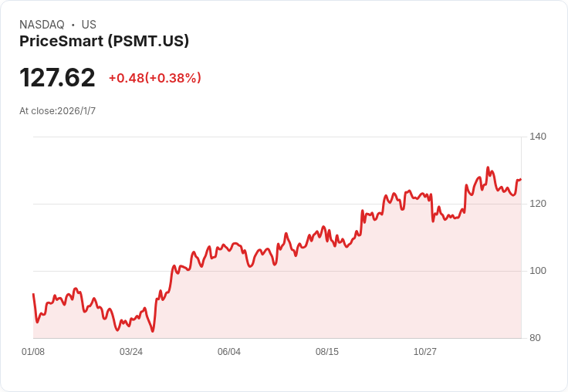Click the separator dot between NASDAQ and US
This screenshot has height=392, width=568.
(x=73, y=25)
